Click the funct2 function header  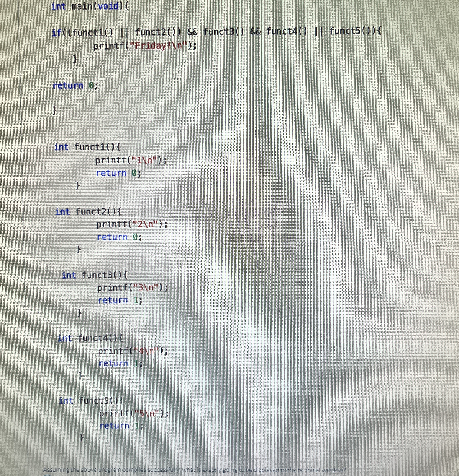pyautogui.click(x=88, y=212)
